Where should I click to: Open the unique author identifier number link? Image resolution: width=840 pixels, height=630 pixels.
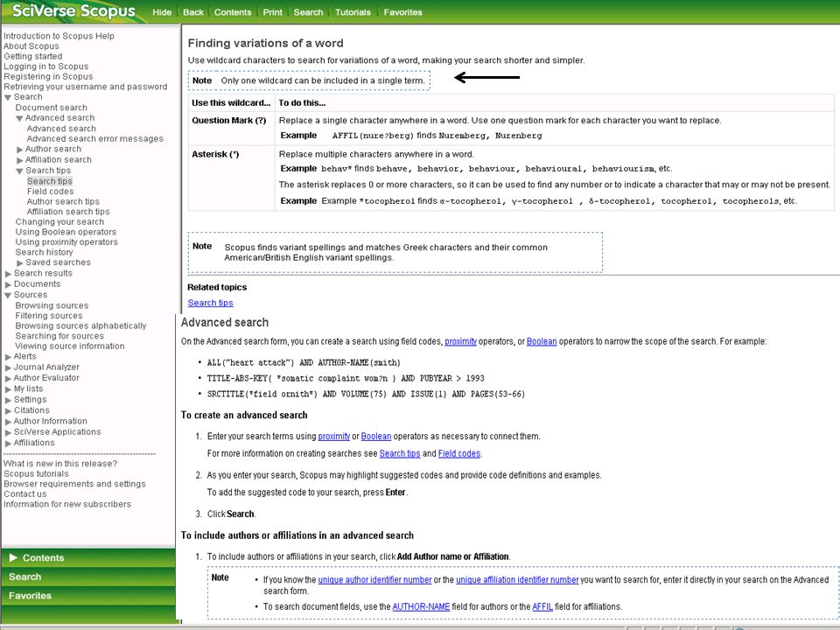click(374, 580)
